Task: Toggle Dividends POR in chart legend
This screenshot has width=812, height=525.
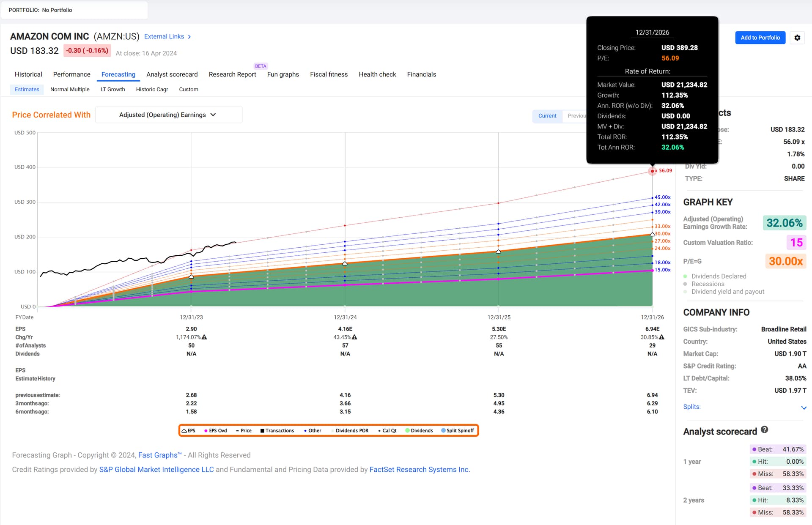Action: tap(350, 431)
